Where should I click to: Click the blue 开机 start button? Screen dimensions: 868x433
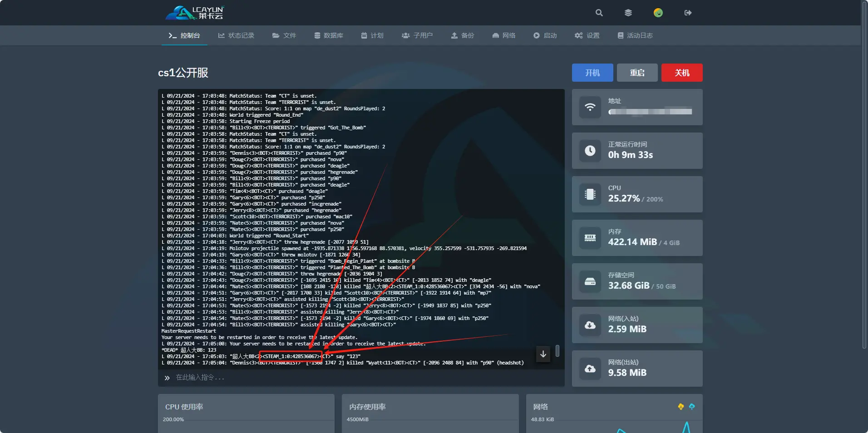[x=592, y=73]
